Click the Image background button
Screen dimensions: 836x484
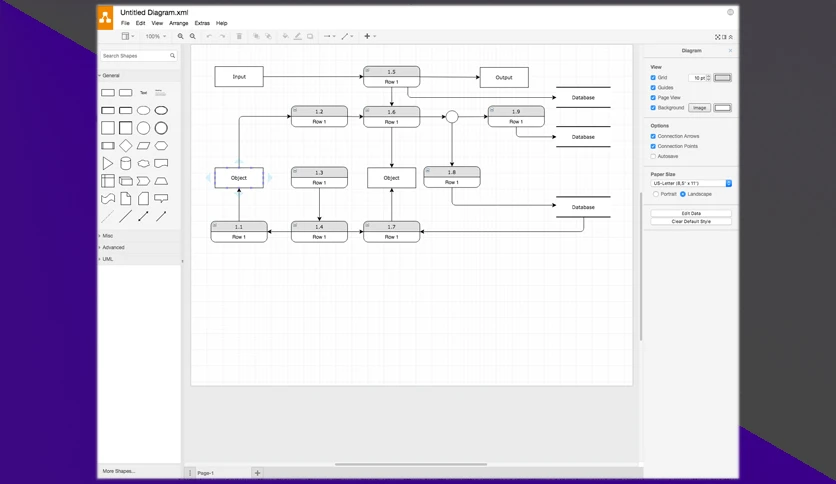coord(700,108)
